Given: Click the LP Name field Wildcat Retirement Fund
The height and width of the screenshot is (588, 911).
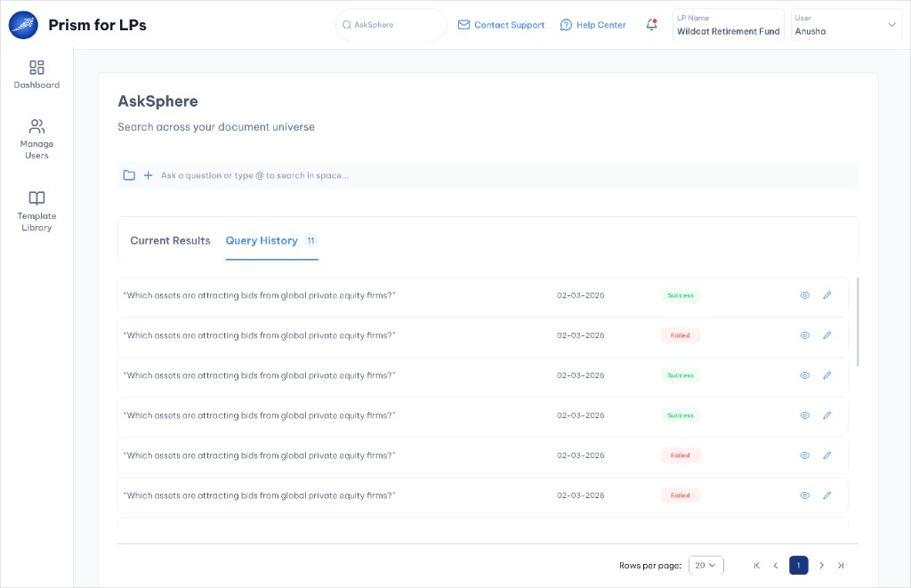Looking at the screenshot, I should pyautogui.click(x=728, y=25).
